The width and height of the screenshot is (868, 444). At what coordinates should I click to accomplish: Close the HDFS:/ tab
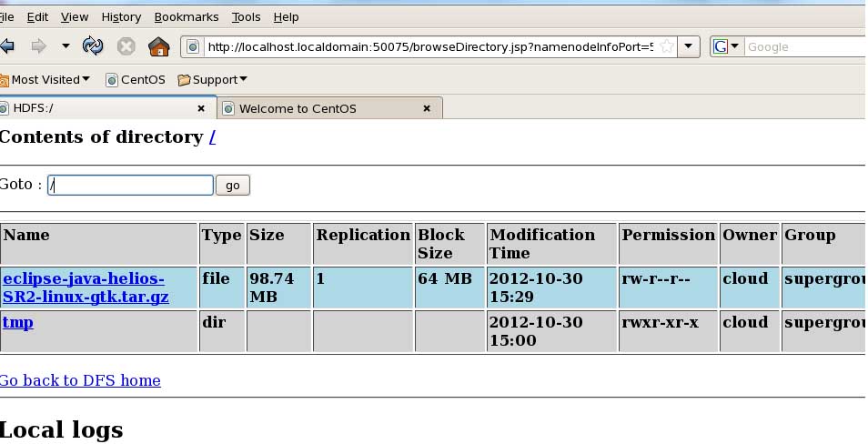click(x=201, y=108)
